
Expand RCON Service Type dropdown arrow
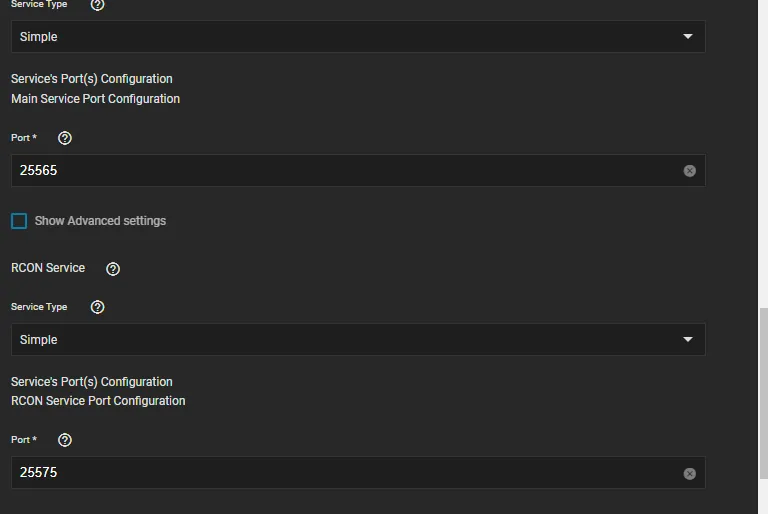(x=687, y=340)
